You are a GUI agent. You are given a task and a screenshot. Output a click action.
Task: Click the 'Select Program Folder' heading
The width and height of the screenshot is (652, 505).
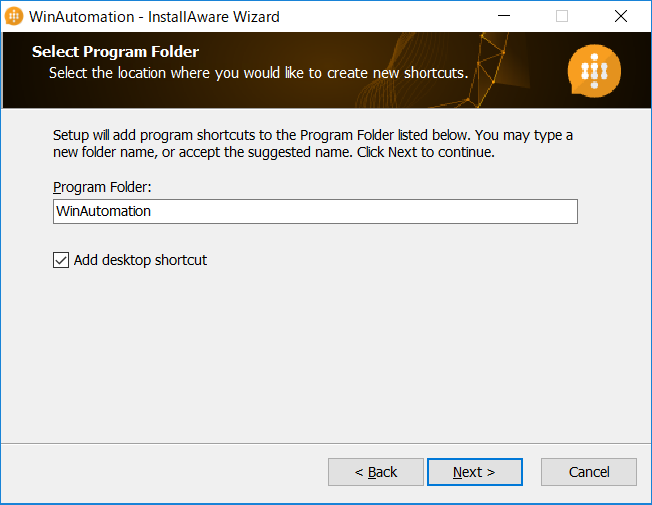coord(115,52)
